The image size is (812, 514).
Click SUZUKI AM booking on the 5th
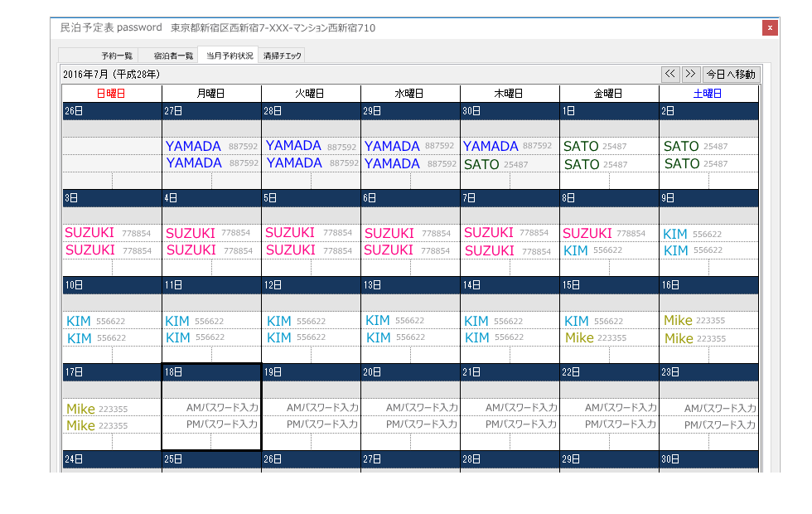point(291,233)
